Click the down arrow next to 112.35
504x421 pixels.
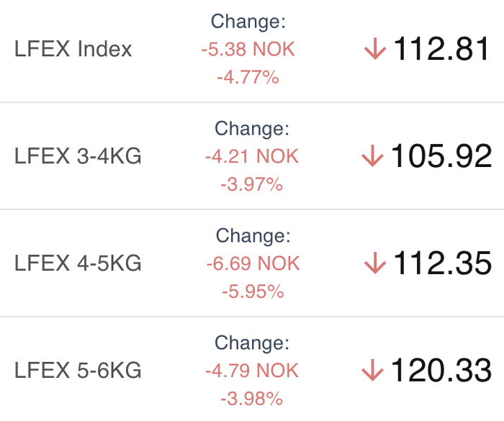pos(375,263)
